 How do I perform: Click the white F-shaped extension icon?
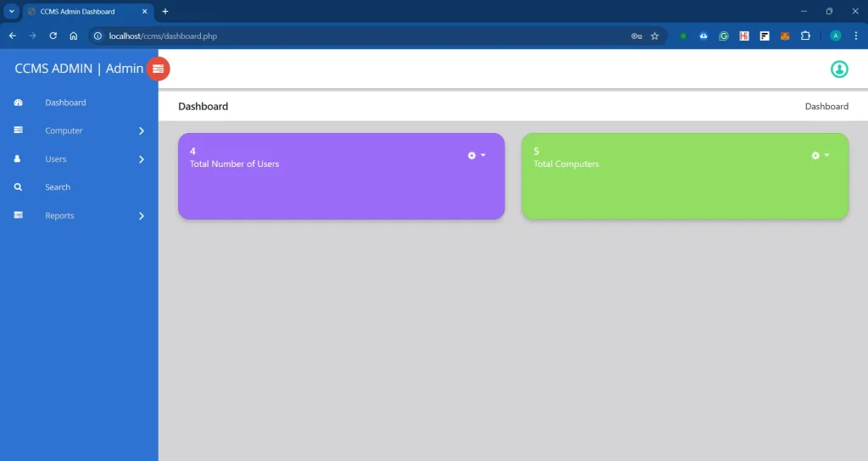tap(765, 36)
